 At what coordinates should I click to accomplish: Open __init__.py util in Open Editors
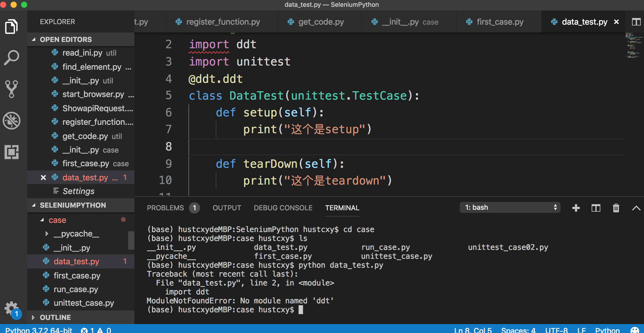point(81,81)
